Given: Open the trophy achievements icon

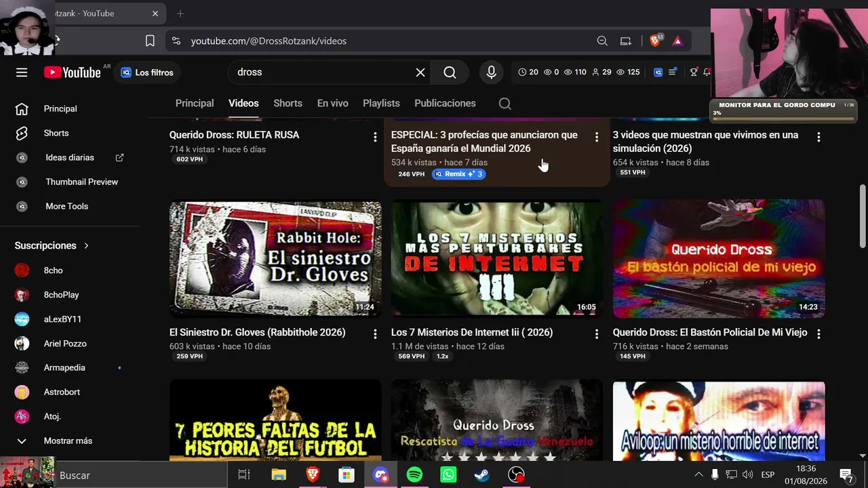Looking at the screenshot, I should pos(694,73).
